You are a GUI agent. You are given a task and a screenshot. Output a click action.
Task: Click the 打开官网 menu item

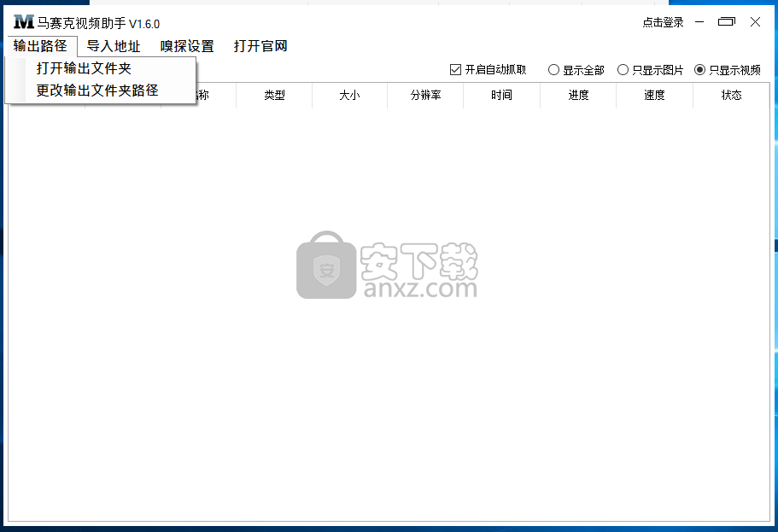tap(260, 46)
